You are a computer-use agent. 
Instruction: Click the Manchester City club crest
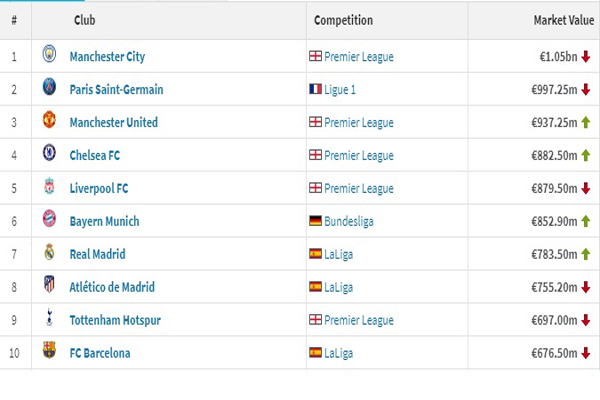pos(49,56)
